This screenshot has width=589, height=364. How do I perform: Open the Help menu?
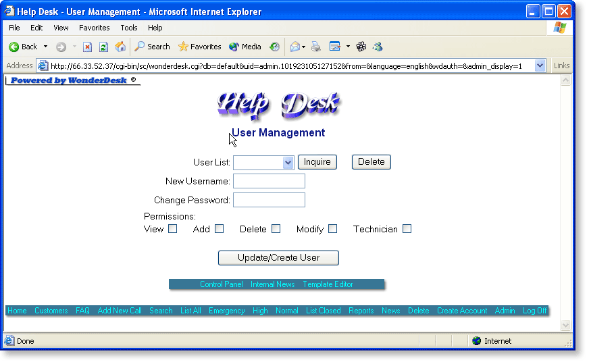(155, 28)
